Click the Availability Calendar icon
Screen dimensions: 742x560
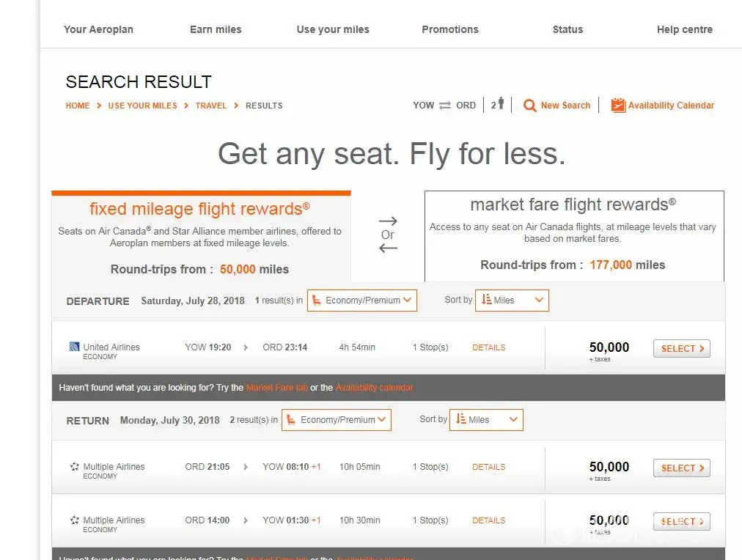[x=618, y=106]
